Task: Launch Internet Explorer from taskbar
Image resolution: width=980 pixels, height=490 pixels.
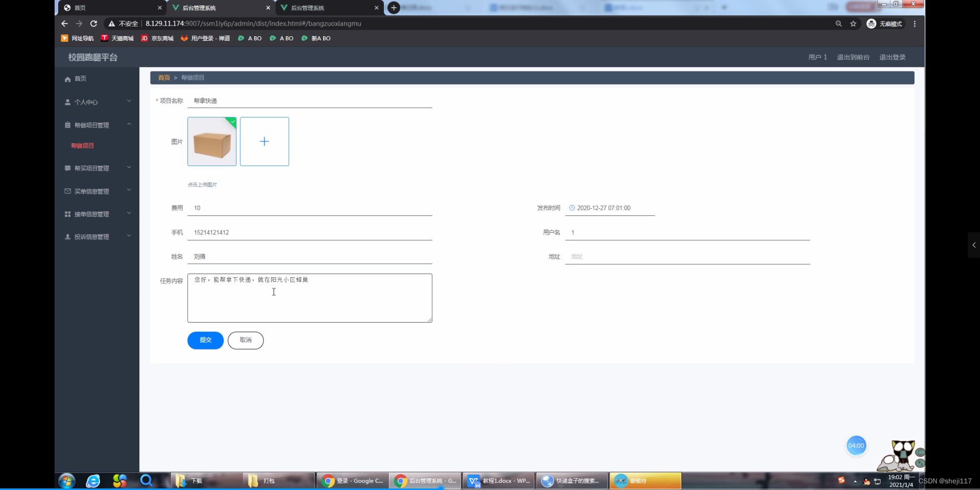Action: point(93,481)
